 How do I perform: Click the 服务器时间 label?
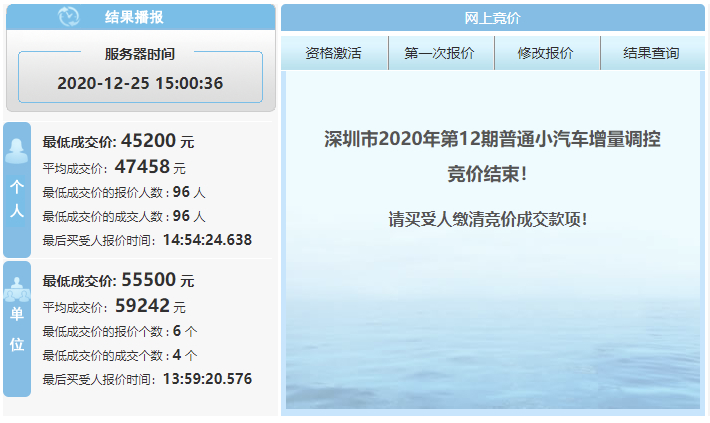[139, 54]
